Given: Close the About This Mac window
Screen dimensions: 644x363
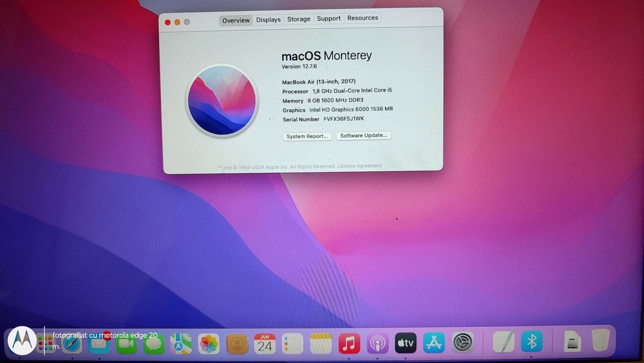Looking at the screenshot, I should click(167, 23).
